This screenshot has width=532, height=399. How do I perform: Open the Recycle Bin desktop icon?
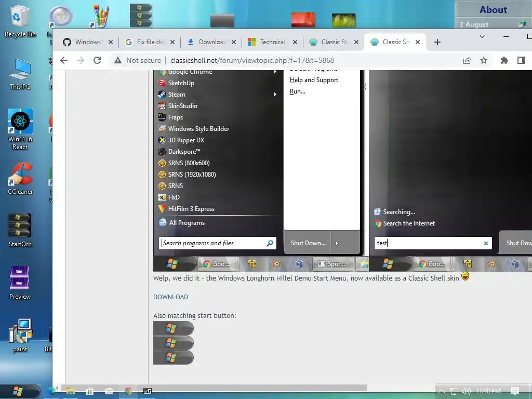tap(20, 21)
